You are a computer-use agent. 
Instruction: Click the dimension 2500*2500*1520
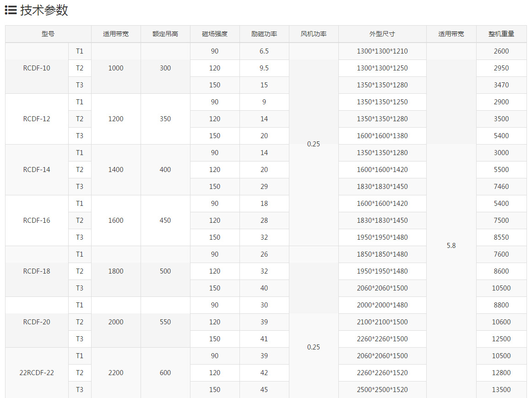(x=382, y=390)
